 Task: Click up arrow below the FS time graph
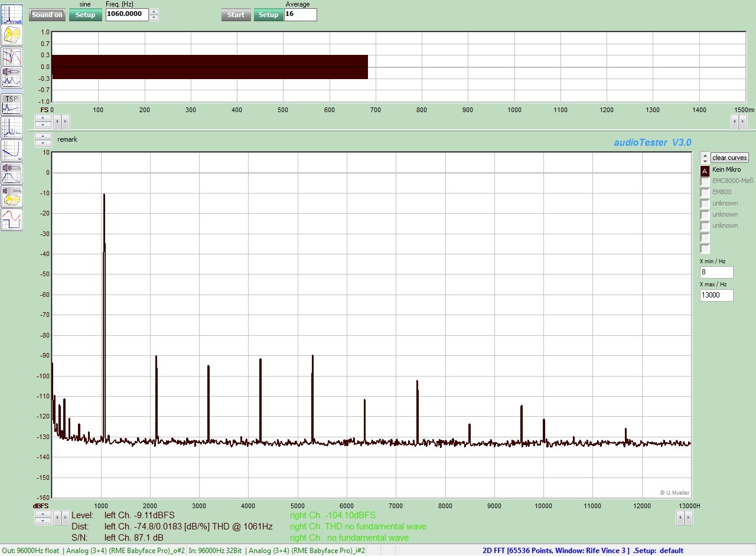43,118
